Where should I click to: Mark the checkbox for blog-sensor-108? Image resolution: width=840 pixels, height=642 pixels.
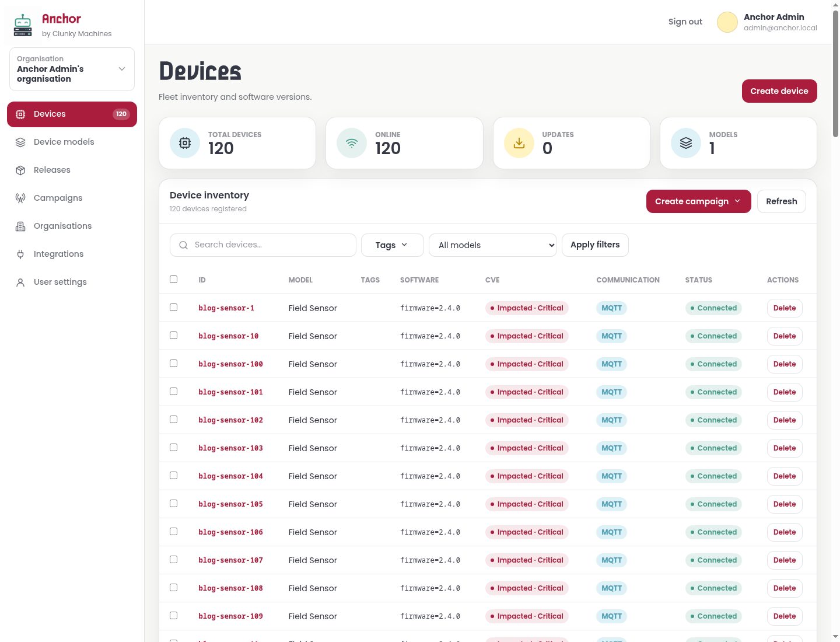(173, 588)
